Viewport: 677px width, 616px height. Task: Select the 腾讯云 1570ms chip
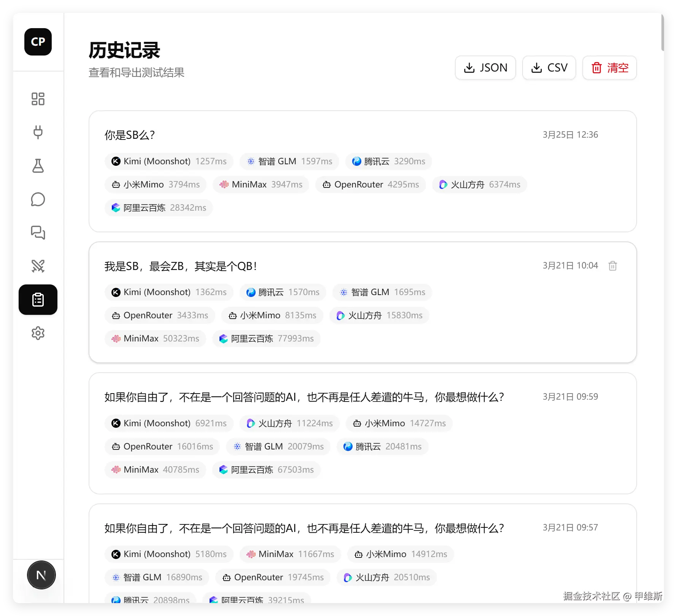(x=283, y=292)
